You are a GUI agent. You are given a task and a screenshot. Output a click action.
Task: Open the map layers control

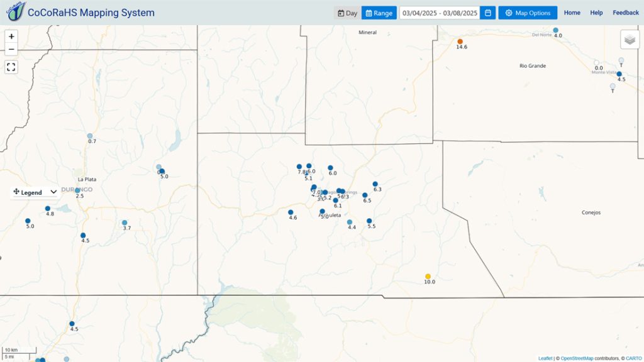629,40
